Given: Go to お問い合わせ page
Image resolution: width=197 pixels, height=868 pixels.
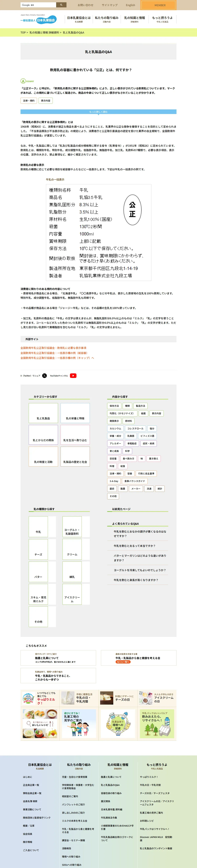Looking at the screenshot, I should click(86, 5).
